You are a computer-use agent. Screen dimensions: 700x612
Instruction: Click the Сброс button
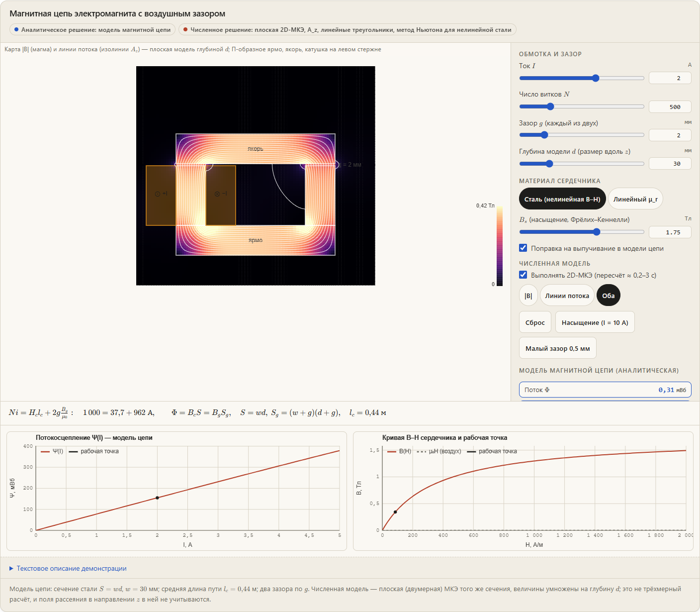[535, 322]
